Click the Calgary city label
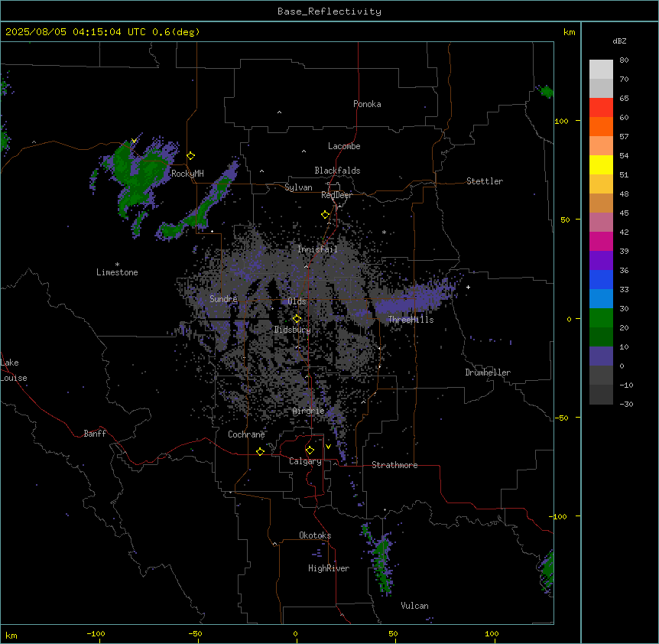Image resolution: width=659 pixels, height=644 pixels. [x=306, y=461]
